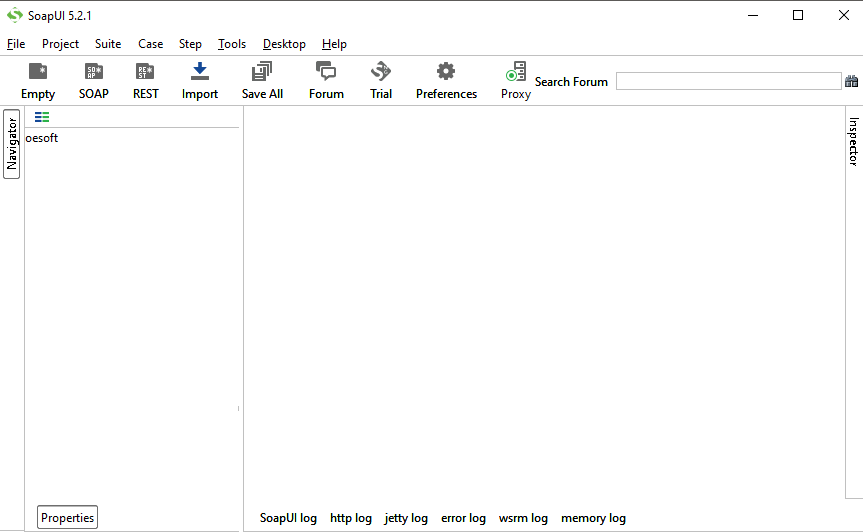863x532 pixels.
Task: Show the SoapUI log tab
Action: click(288, 518)
